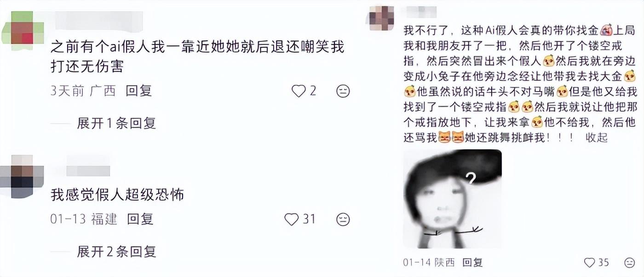
Task: Open the second commenter's dark avatar
Action: 22,176
